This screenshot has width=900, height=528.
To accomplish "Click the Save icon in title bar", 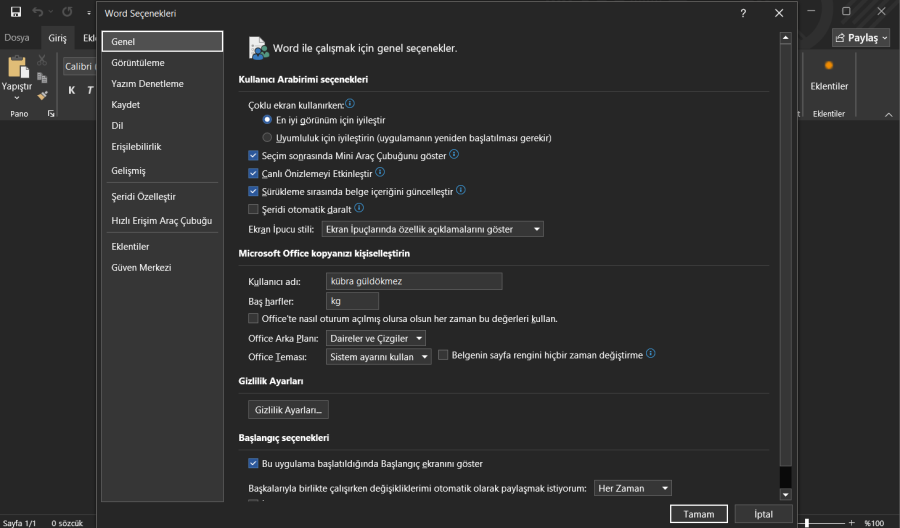I will pyautogui.click(x=16, y=12).
